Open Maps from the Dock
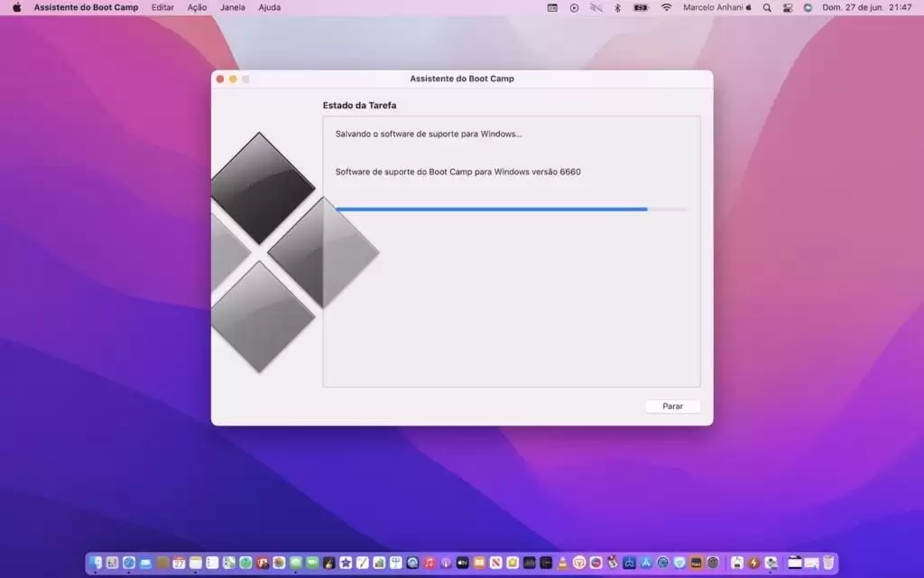Image resolution: width=924 pixels, height=578 pixels. click(x=228, y=563)
